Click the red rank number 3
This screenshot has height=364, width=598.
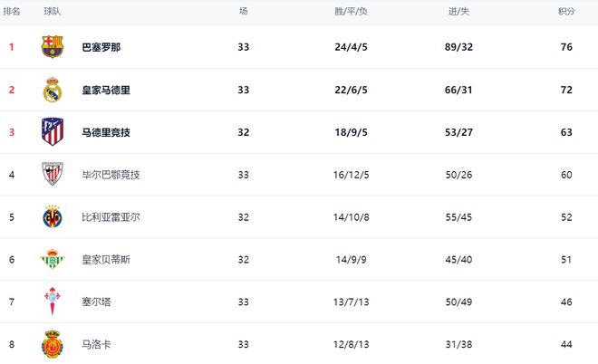pyautogui.click(x=12, y=132)
